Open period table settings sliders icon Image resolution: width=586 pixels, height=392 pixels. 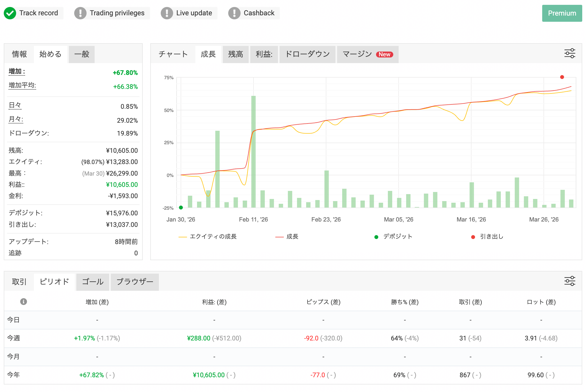coord(570,281)
